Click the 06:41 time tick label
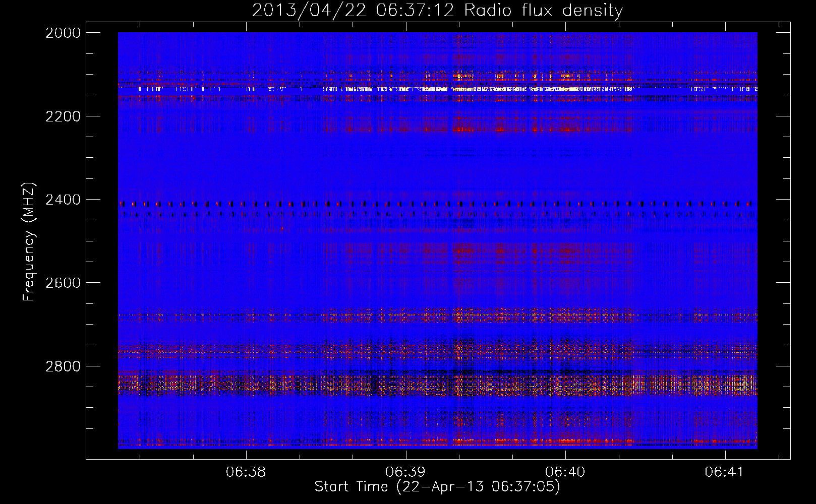The height and width of the screenshot is (504, 816). pyautogui.click(x=725, y=472)
